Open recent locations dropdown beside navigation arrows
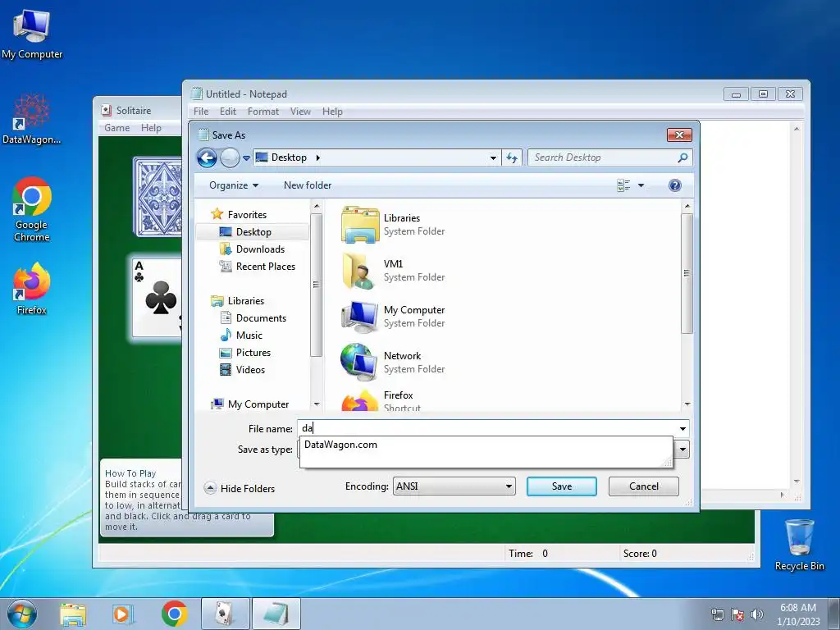840x630 pixels. (246, 158)
